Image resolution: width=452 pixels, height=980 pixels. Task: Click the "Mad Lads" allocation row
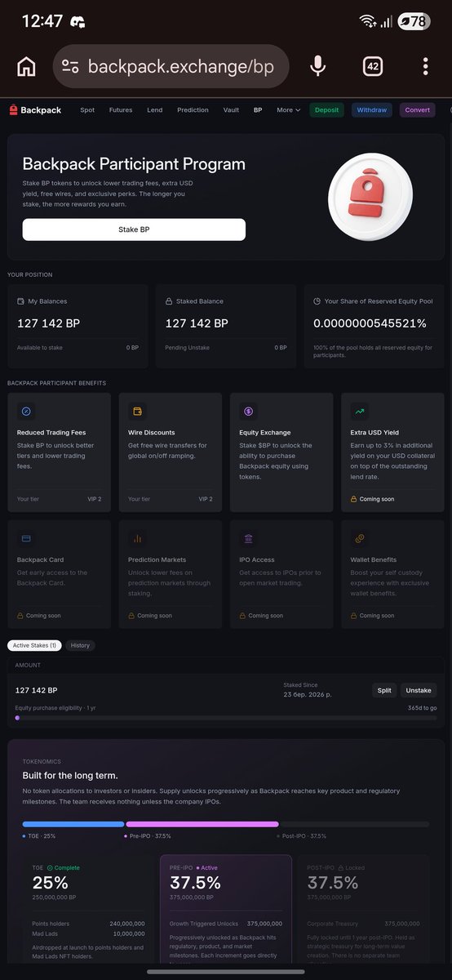(x=88, y=933)
